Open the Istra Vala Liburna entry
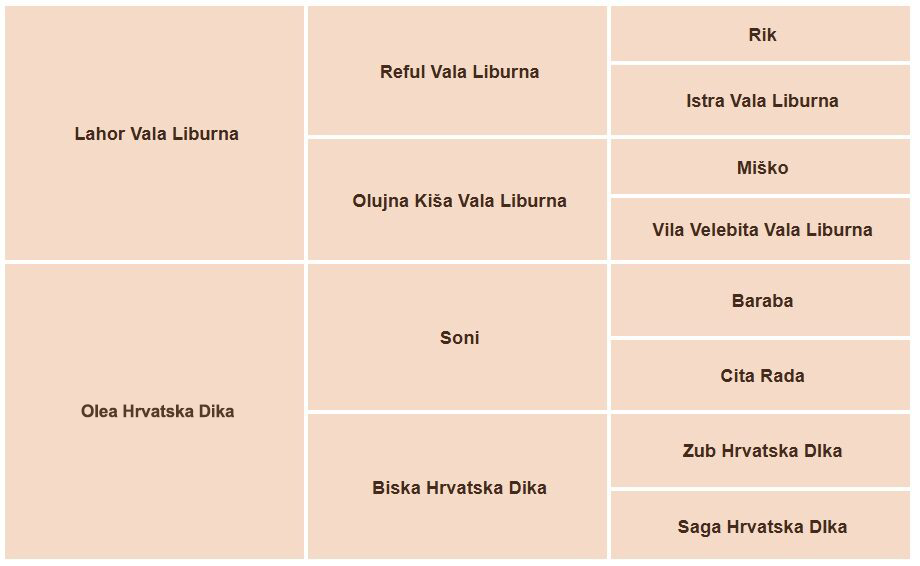920x566 pixels. coord(762,101)
